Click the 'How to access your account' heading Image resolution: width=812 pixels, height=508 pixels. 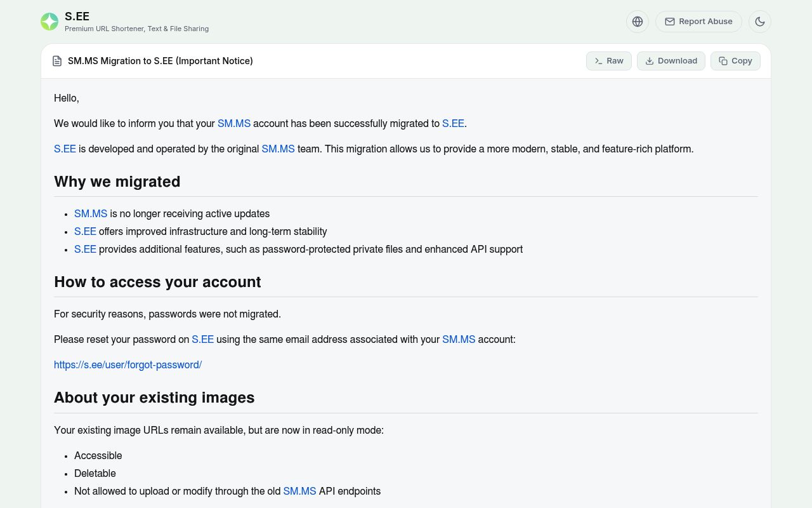pyautogui.click(x=157, y=282)
